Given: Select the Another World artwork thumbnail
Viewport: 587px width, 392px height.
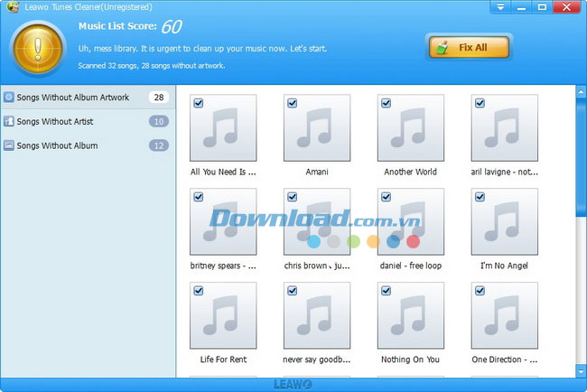Looking at the screenshot, I should (411, 127).
